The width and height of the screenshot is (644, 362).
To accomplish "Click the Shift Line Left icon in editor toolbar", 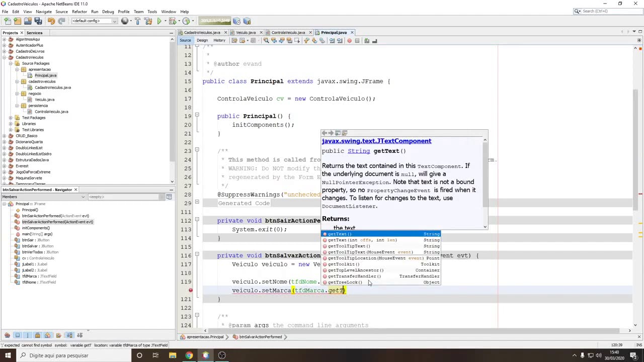I will 332,41.
